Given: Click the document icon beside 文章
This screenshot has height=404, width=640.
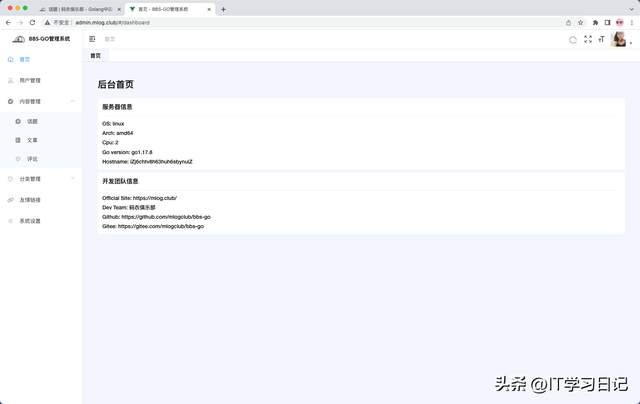Looking at the screenshot, I should [x=18, y=140].
